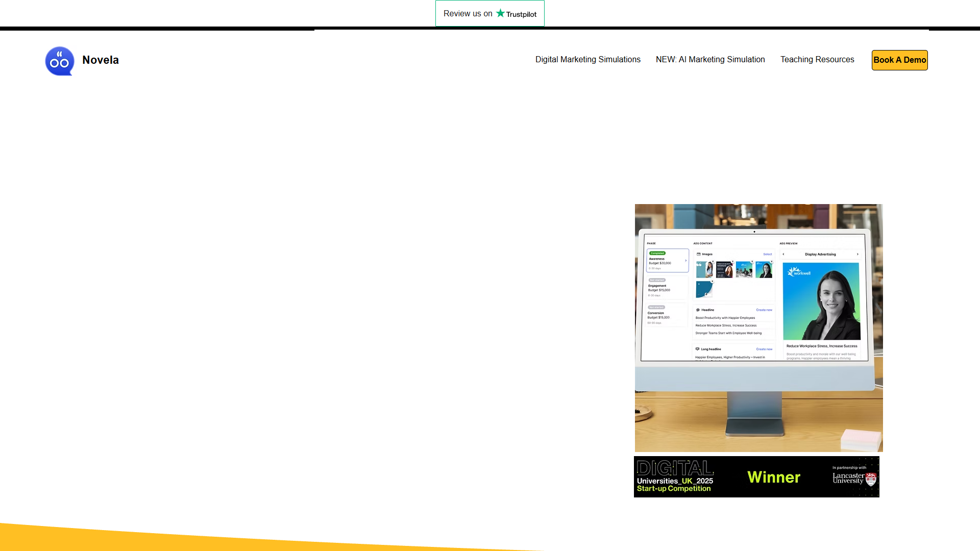Go to previous ad preview with left chevron
Image resolution: width=980 pixels, height=551 pixels.
[x=783, y=254]
